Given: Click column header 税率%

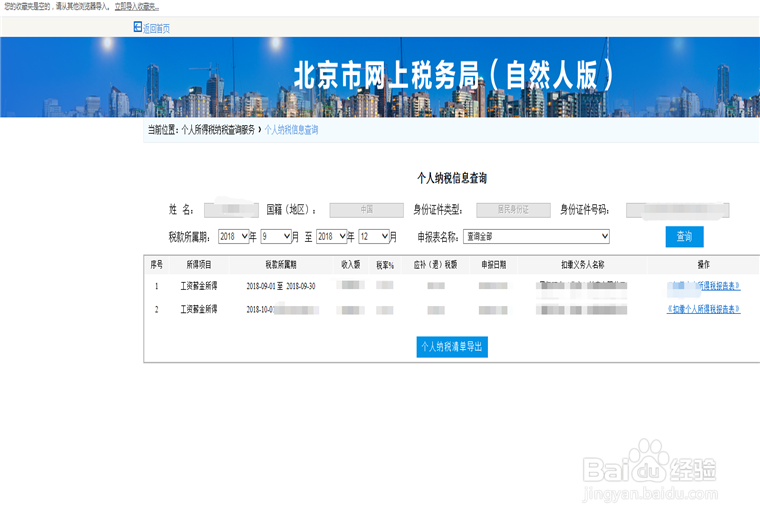Looking at the screenshot, I should [385, 265].
